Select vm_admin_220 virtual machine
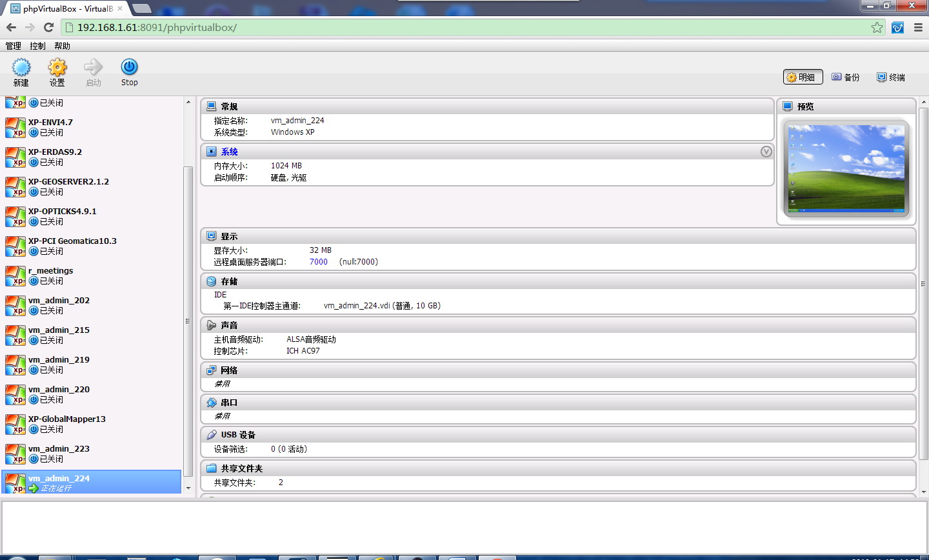 click(92, 395)
